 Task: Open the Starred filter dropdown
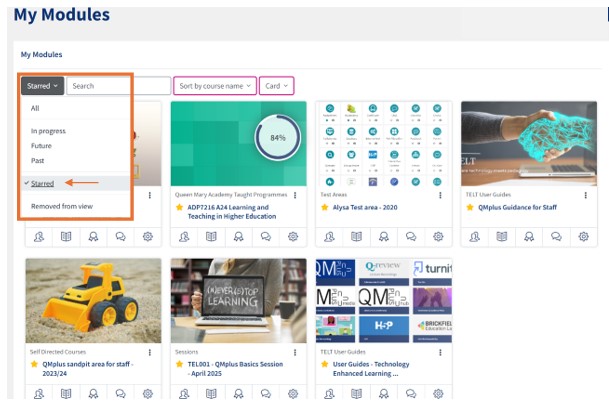click(42, 86)
